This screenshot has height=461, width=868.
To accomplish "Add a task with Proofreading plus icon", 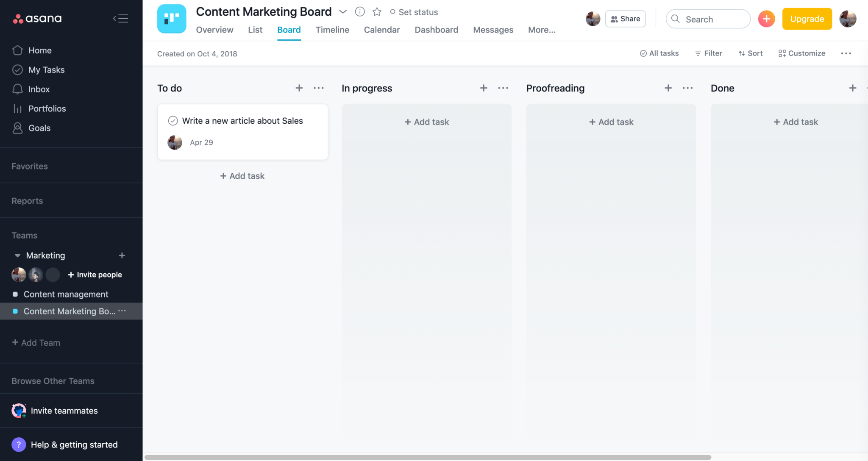I will click(x=668, y=88).
